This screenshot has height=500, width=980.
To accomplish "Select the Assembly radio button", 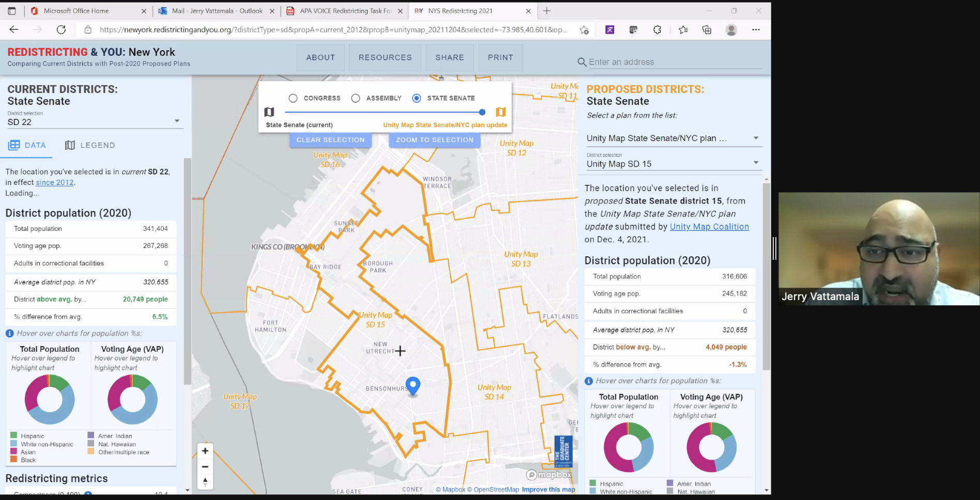I will (x=356, y=98).
